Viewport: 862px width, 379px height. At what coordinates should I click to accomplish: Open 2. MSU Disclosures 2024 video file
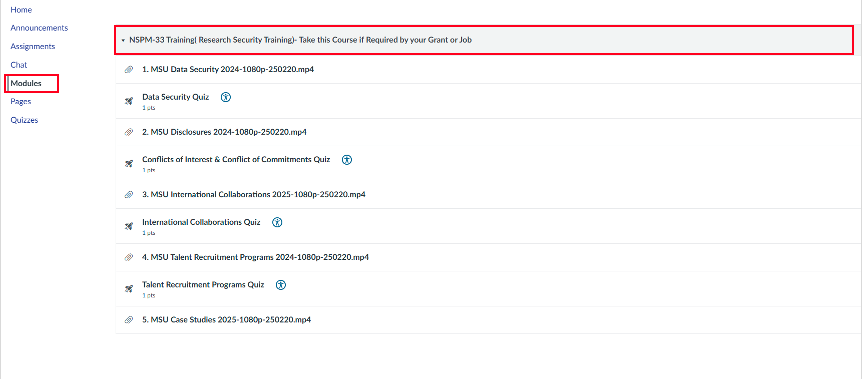point(224,133)
